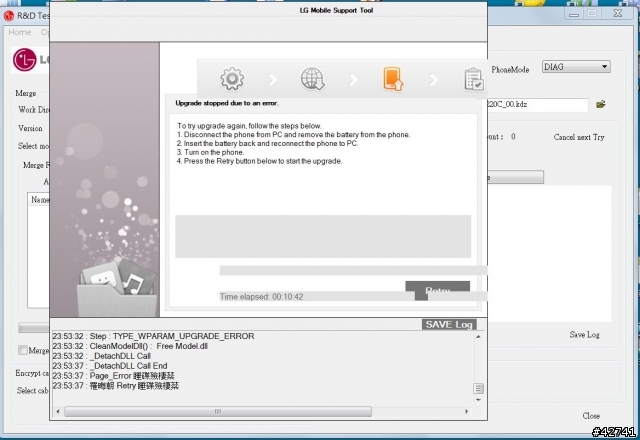Click the globe download step icon
This screenshot has width=640, height=440.
tap(313, 79)
